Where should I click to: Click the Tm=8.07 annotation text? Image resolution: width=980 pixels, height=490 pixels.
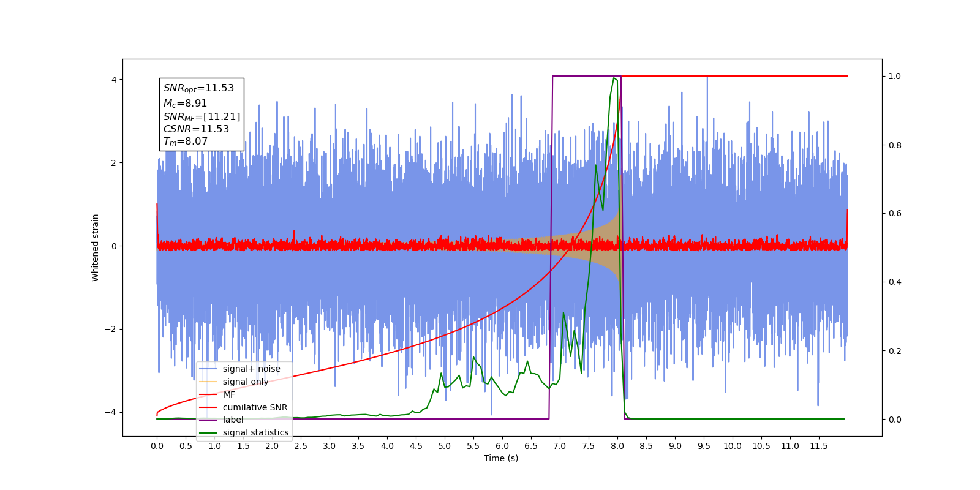(186, 141)
